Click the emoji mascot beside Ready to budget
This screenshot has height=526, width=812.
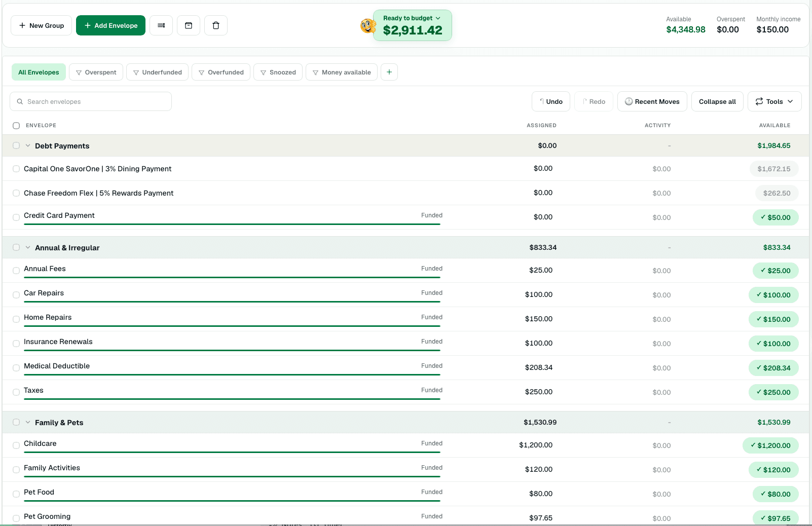[368, 26]
